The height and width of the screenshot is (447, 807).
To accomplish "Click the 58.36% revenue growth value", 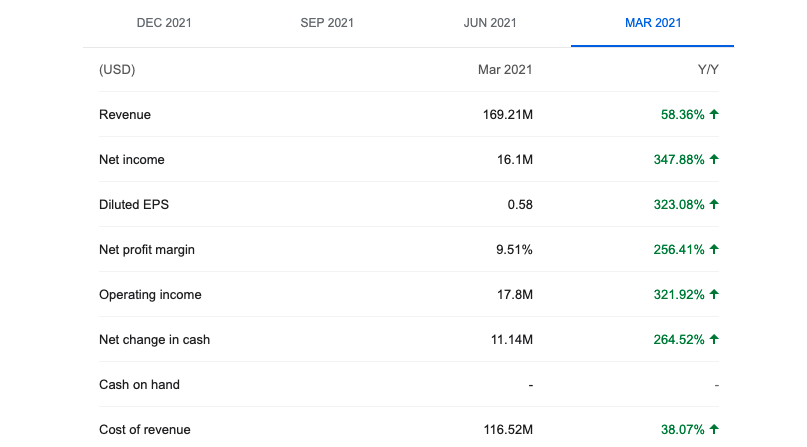I will 682,115.
